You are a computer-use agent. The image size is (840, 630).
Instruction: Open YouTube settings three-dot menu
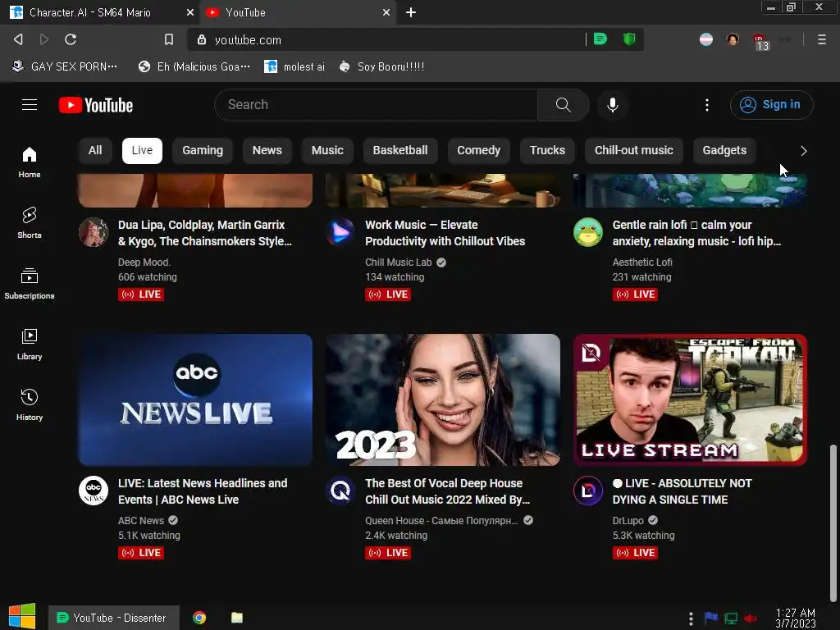pos(706,105)
